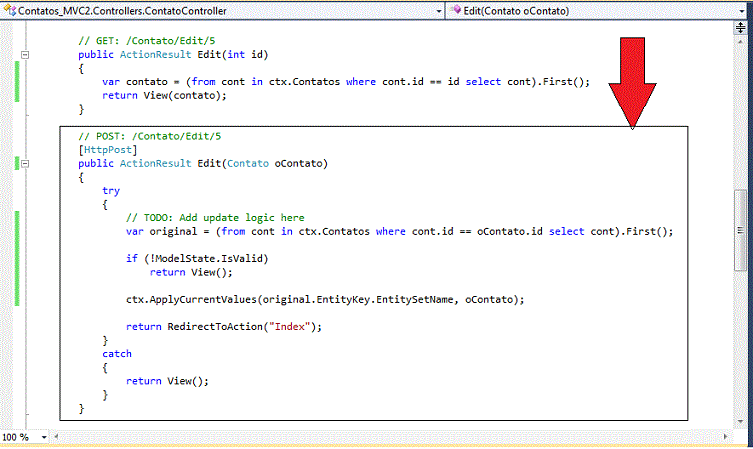Click the "// TODO: Add update logic here" comment
Screen dimensions: 753x449
coord(215,218)
